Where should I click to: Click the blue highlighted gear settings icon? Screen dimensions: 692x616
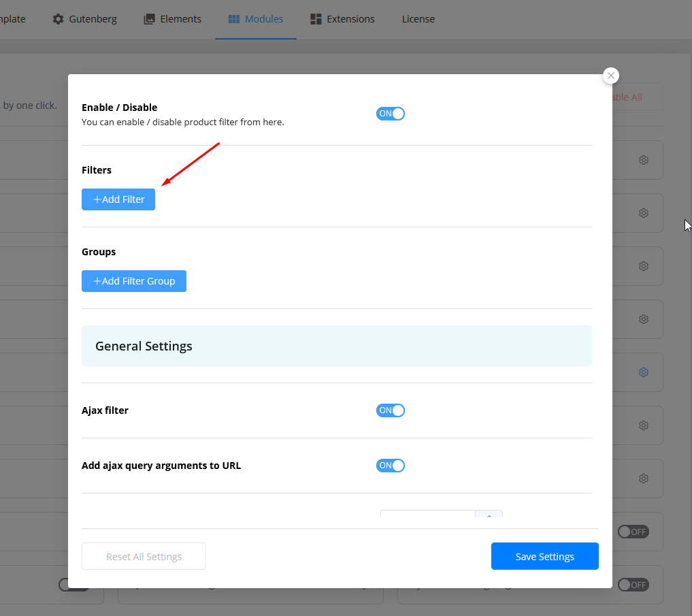coord(643,372)
